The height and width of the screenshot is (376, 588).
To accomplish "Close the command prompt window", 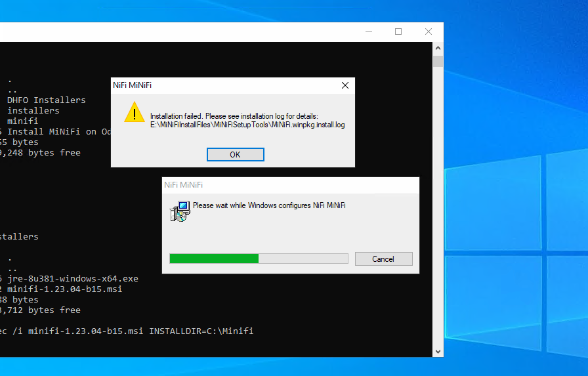I will click(429, 32).
